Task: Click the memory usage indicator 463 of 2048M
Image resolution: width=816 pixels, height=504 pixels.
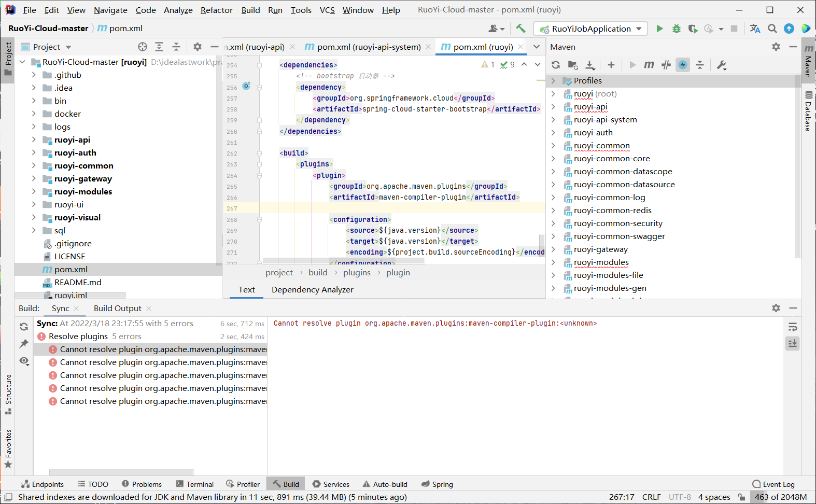Action: click(780, 497)
